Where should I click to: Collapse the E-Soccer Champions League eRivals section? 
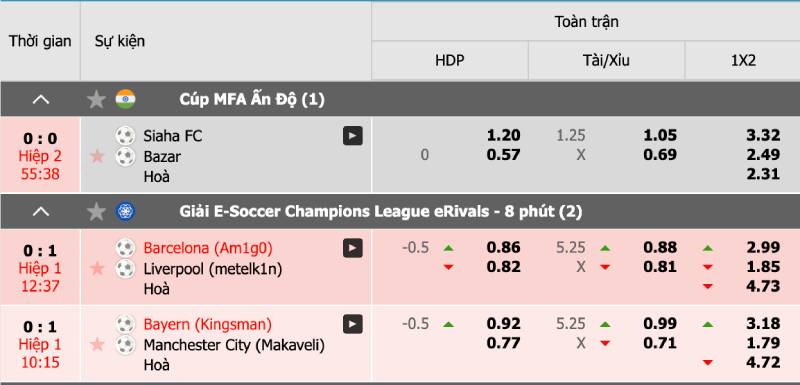coord(41,211)
